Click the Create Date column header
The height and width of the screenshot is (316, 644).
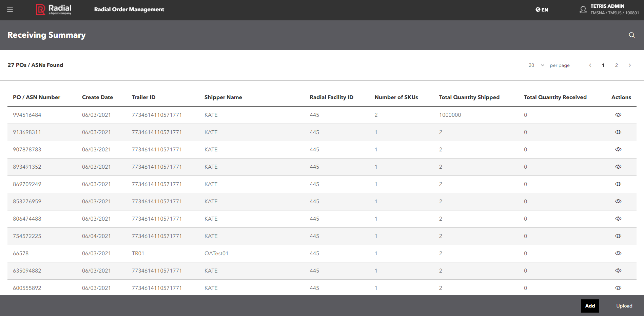coord(97,97)
